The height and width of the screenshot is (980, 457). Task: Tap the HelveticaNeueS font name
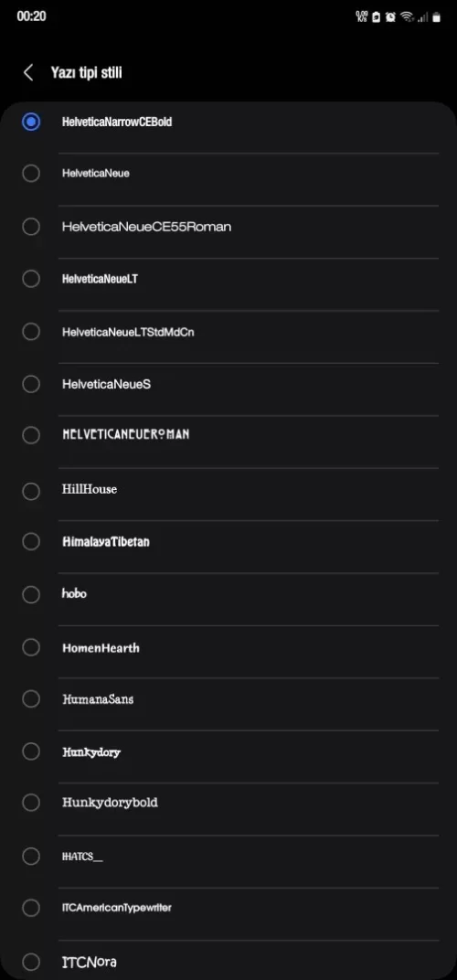(106, 384)
